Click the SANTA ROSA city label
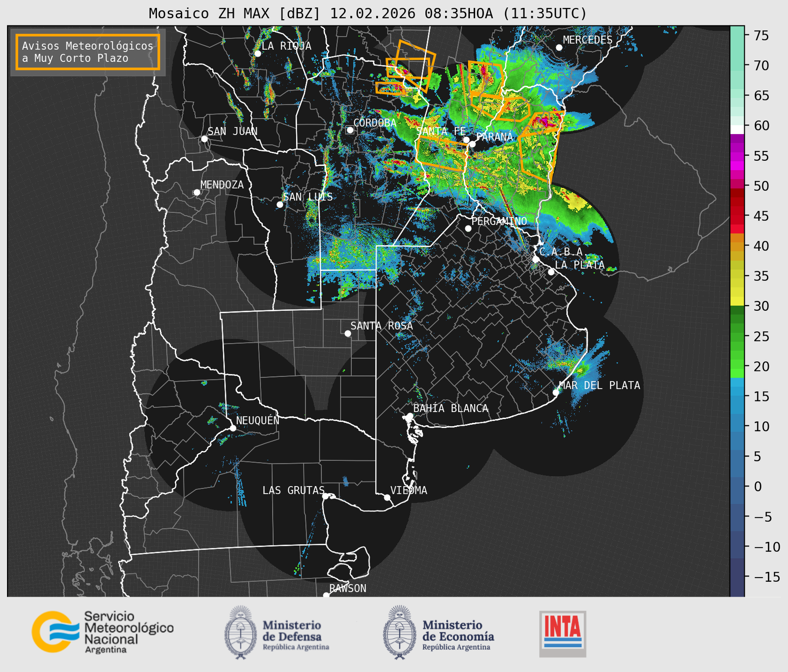Viewport: 788px width, 672px height. (382, 326)
